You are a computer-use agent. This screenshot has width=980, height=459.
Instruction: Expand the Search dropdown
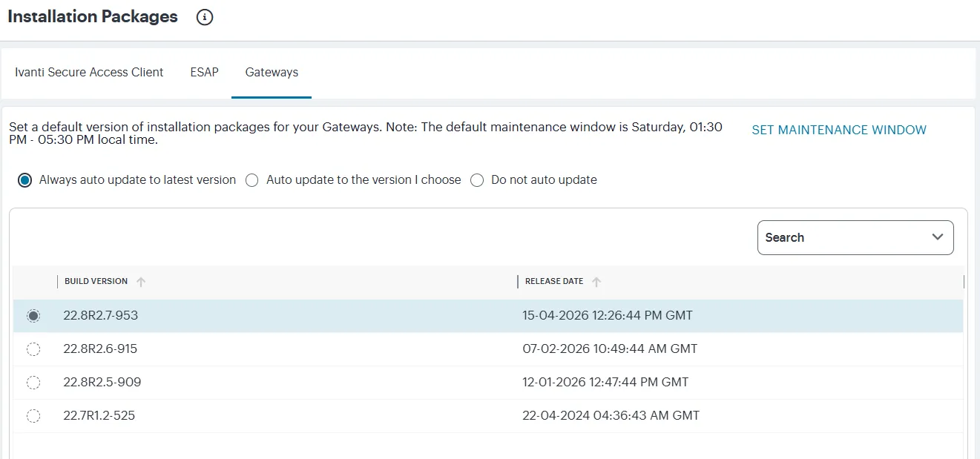(855, 237)
